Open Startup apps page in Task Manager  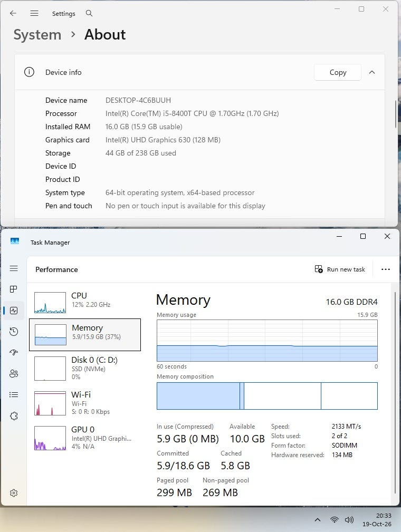[14, 353]
